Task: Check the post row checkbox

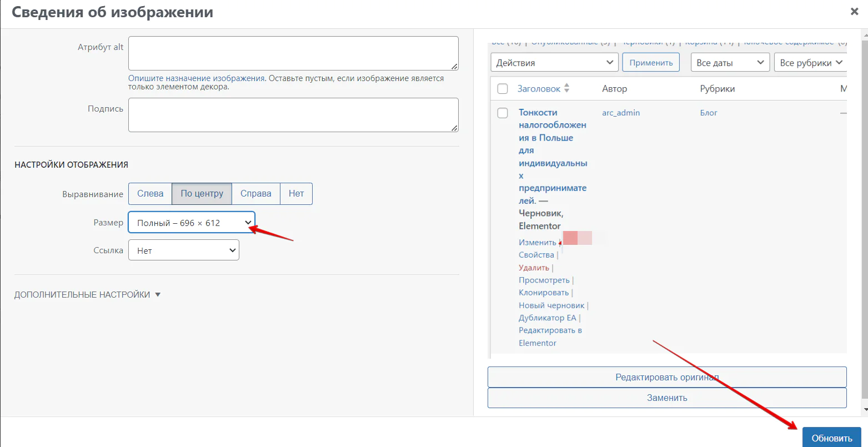Action: click(x=503, y=113)
